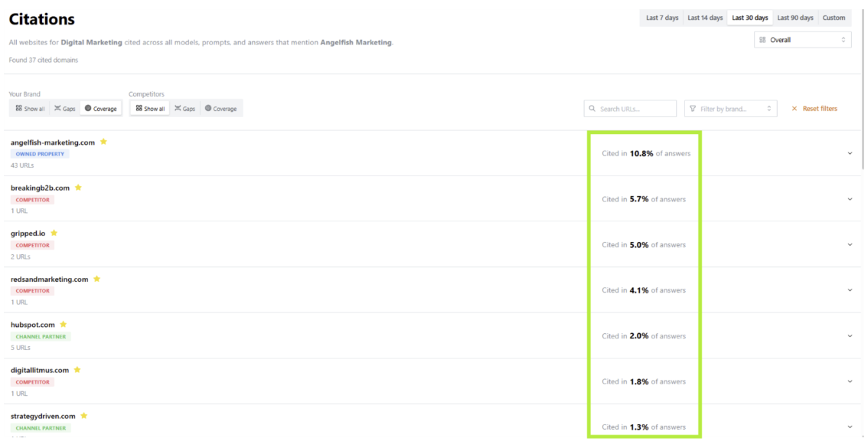Click "5 URLs" under hubspot.com
The width and height of the screenshot is (868, 448).
(x=21, y=348)
